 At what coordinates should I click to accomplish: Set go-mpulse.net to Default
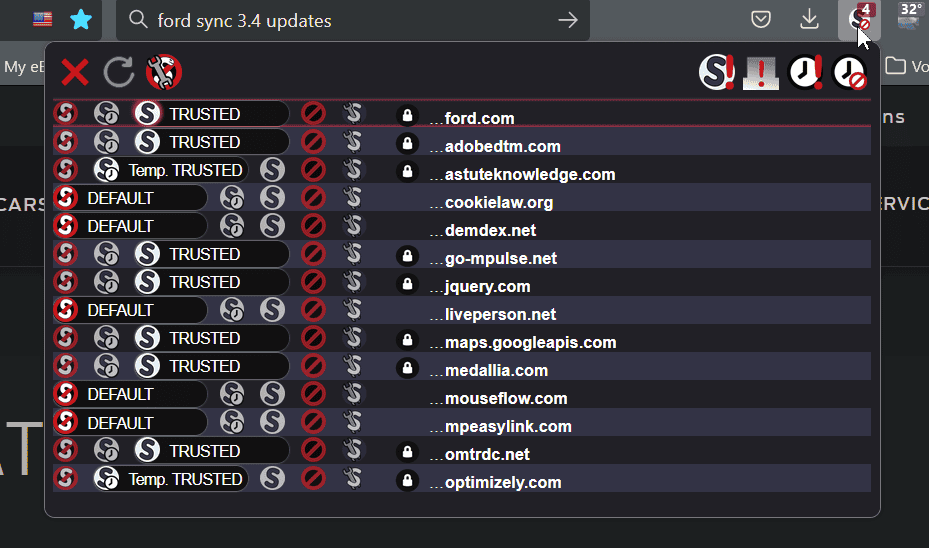pos(66,254)
